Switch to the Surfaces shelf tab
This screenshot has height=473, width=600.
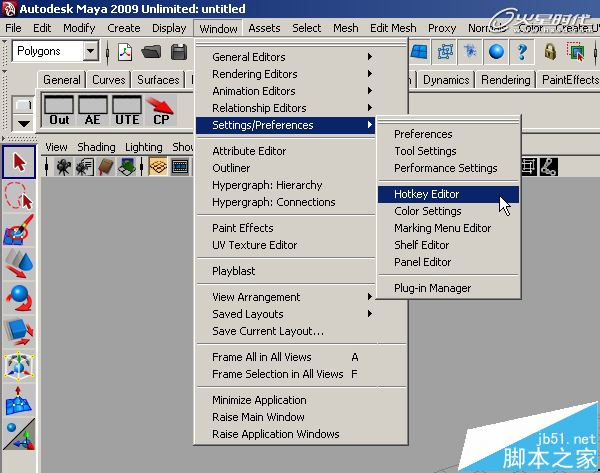click(158, 80)
